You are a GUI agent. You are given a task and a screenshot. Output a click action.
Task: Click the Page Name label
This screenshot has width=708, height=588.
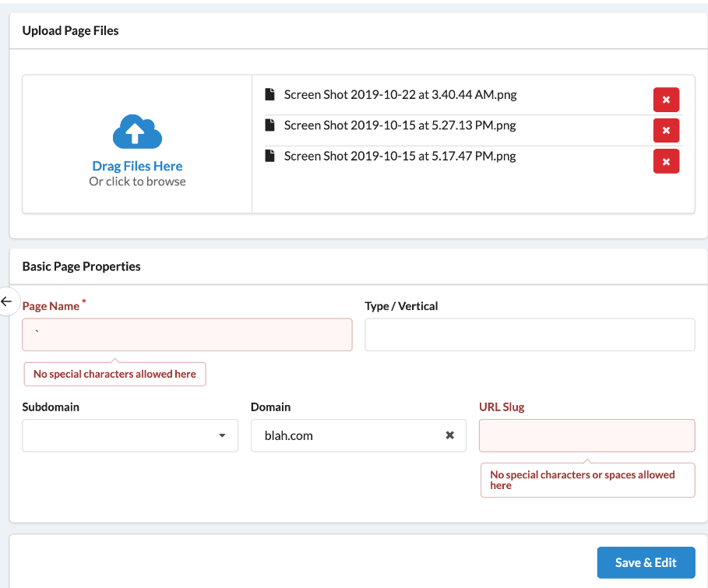[x=51, y=306]
